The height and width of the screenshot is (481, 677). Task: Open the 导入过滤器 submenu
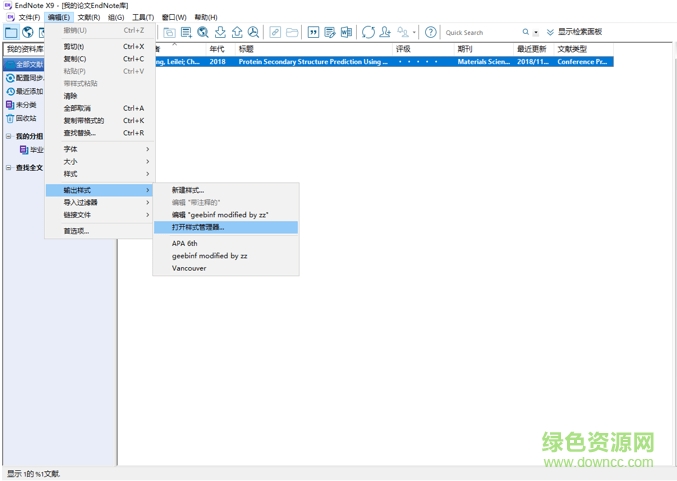click(x=81, y=202)
